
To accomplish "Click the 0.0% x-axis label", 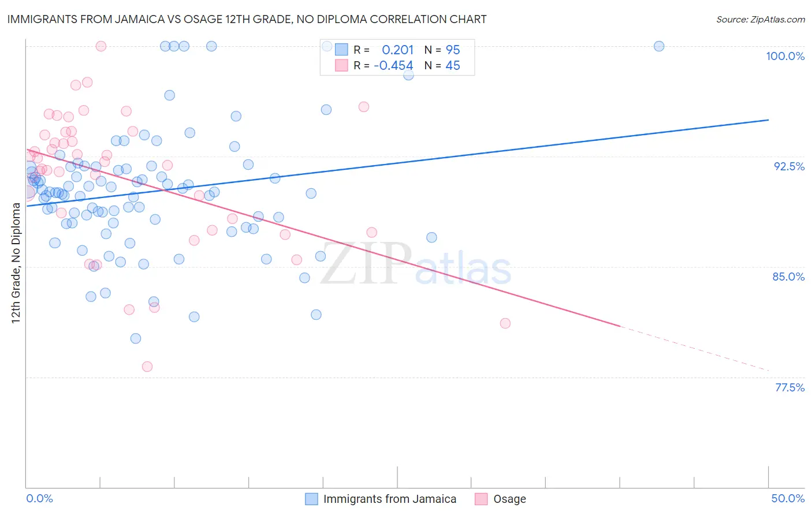I will [39, 498].
